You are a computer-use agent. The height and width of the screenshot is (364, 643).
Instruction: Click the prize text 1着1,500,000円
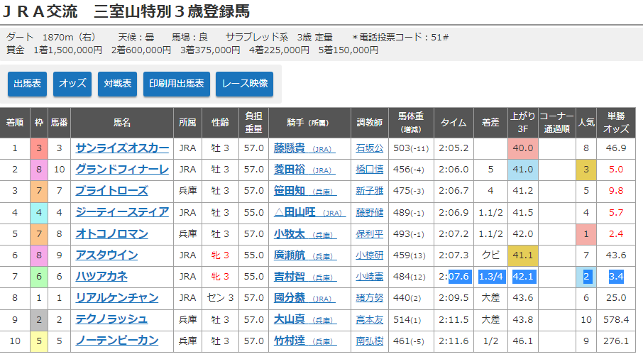68,50
